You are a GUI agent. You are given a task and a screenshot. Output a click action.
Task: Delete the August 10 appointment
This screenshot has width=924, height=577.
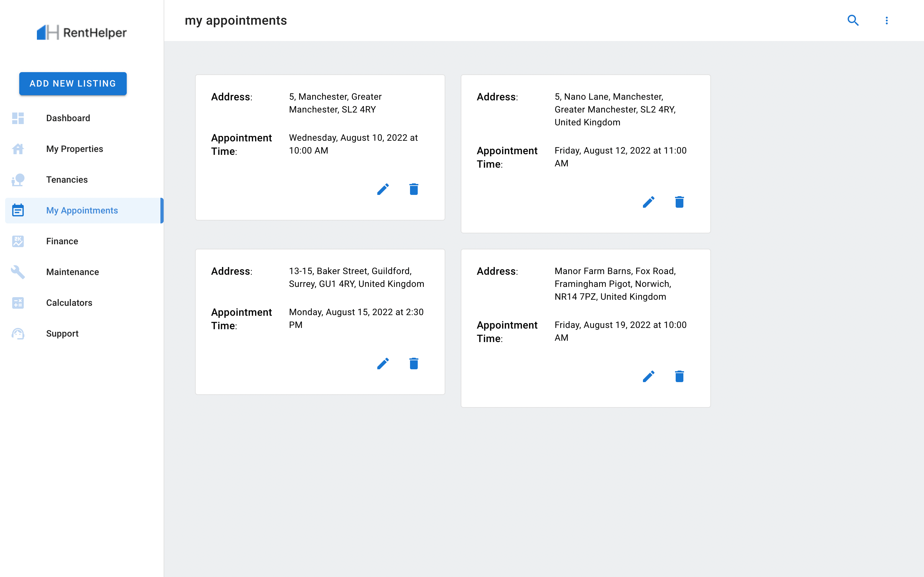tap(414, 189)
